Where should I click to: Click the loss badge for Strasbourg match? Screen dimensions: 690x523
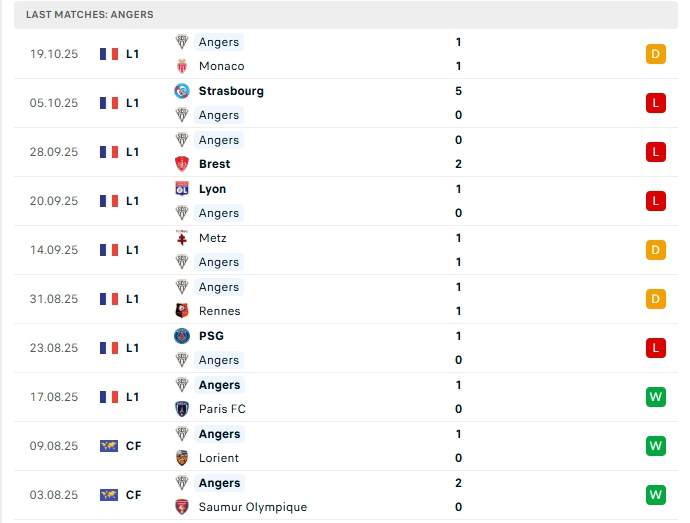tap(656, 103)
